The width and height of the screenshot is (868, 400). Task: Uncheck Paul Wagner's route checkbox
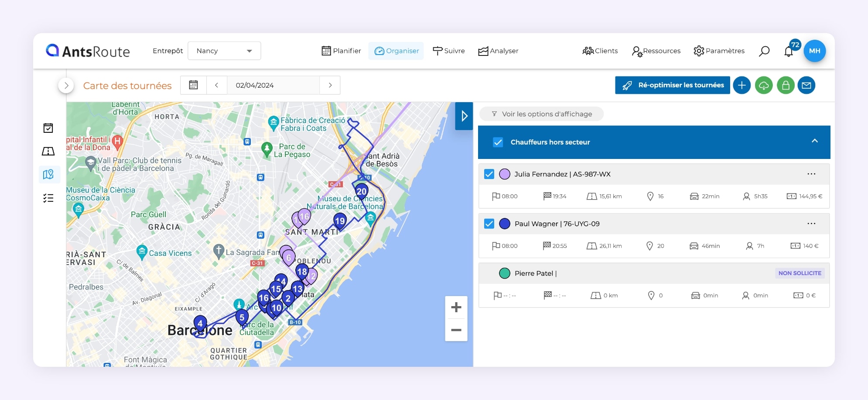tap(489, 224)
